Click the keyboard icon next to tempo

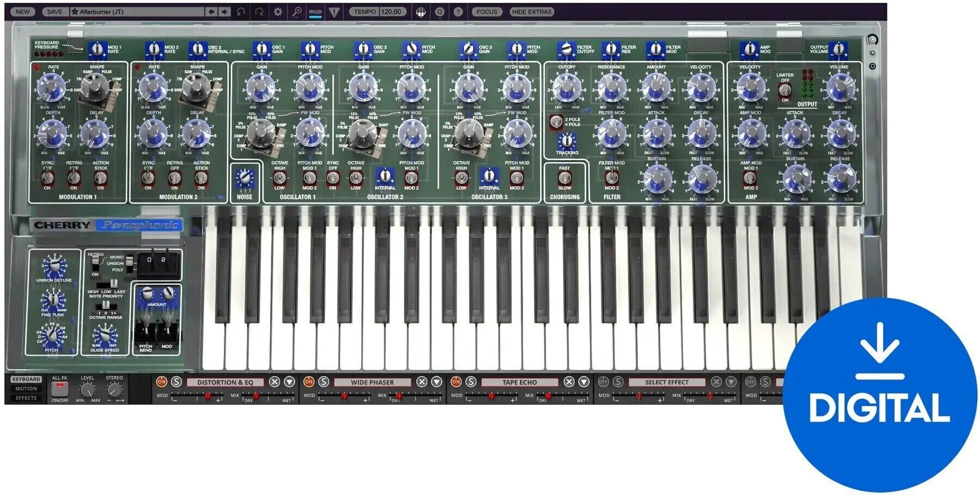click(x=420, y=11)
